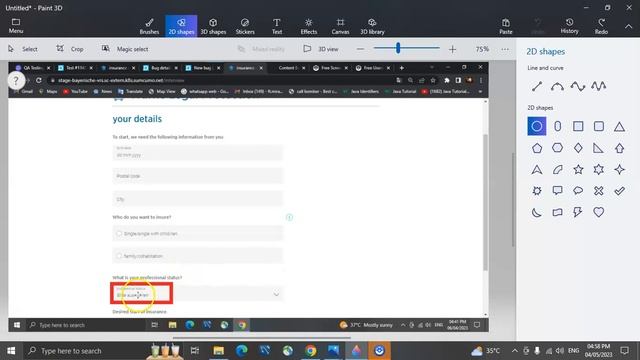
Task: Select the Leaf shape
Action: click(558, 169)
